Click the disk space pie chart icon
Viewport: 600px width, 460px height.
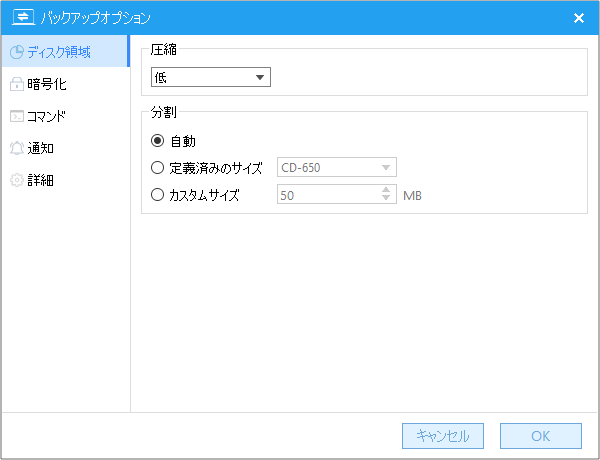click(17, 52)
